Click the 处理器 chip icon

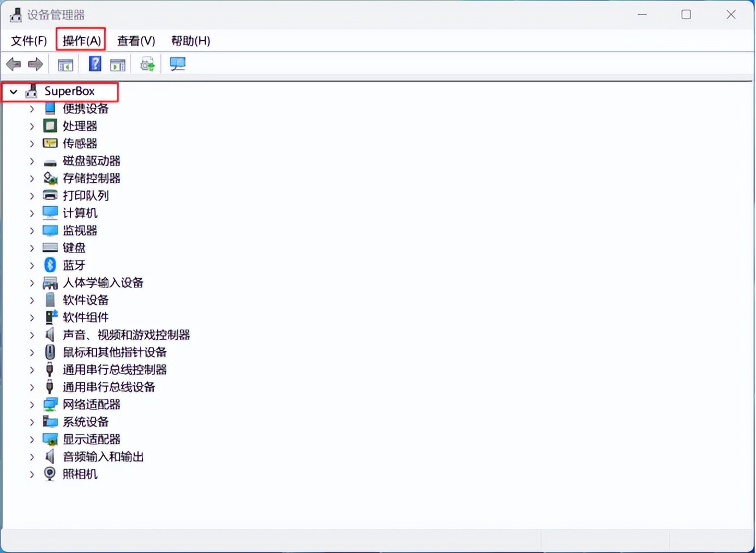[x=50, y=126]
